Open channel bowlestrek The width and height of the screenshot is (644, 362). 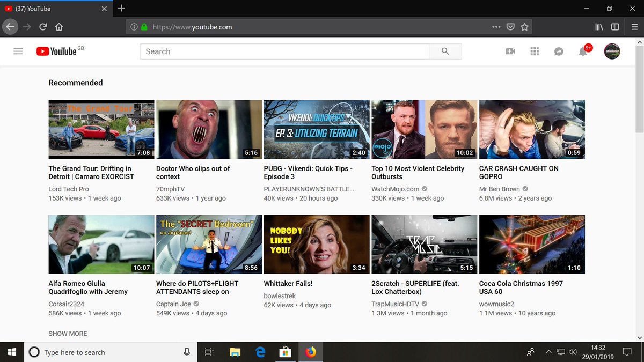(280, 296)
